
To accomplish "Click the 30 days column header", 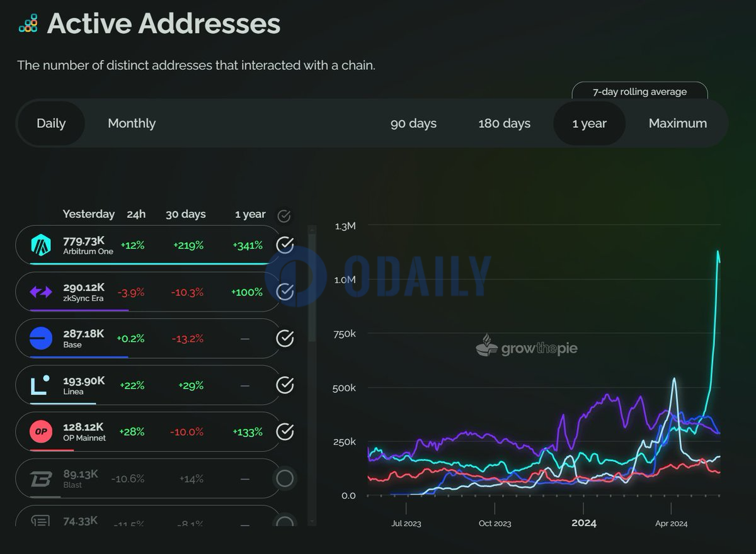I will click(186, 214).
